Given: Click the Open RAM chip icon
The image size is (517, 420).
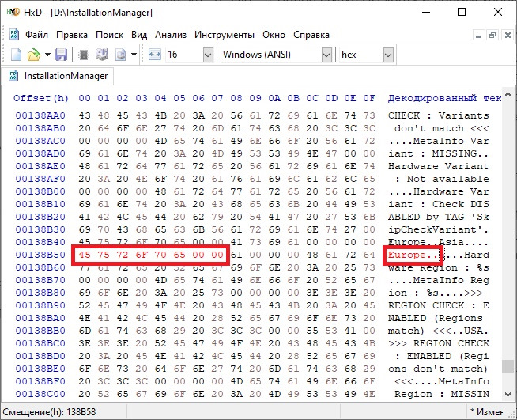Looking at the screenshot, I should coord(84,55).
